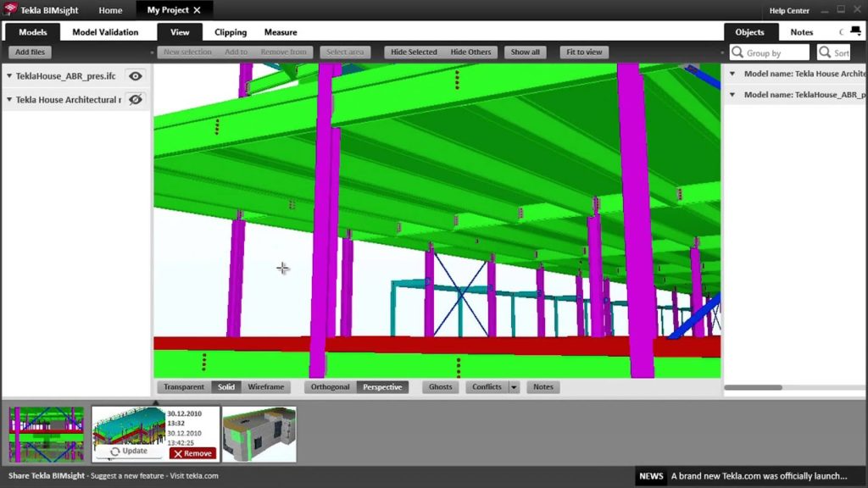Screen dimensions: 868x488
Task: Switch rendering to Transparent
Action: point(184,386)
